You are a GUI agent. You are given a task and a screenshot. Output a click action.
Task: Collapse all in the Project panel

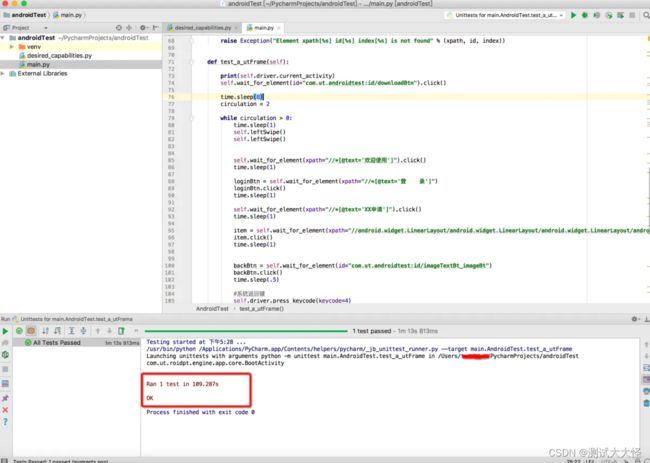tap(129, 28)
